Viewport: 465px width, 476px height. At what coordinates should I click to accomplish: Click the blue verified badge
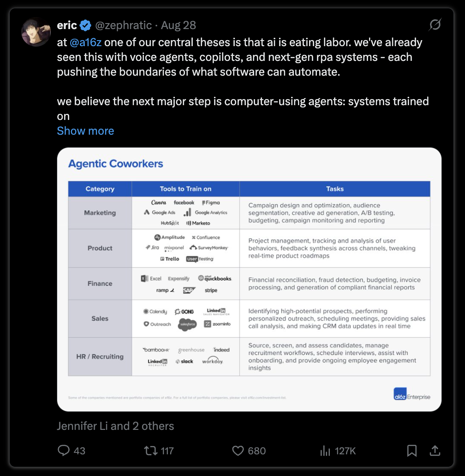click(x=86, y=25)
